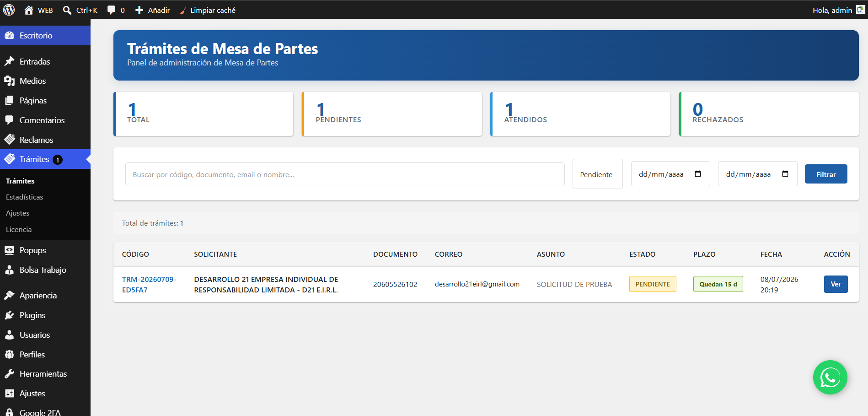The height and width of the screenshot is (416, 868).
Task: Open the second date picker calendar icon
Action: (785, 174)
